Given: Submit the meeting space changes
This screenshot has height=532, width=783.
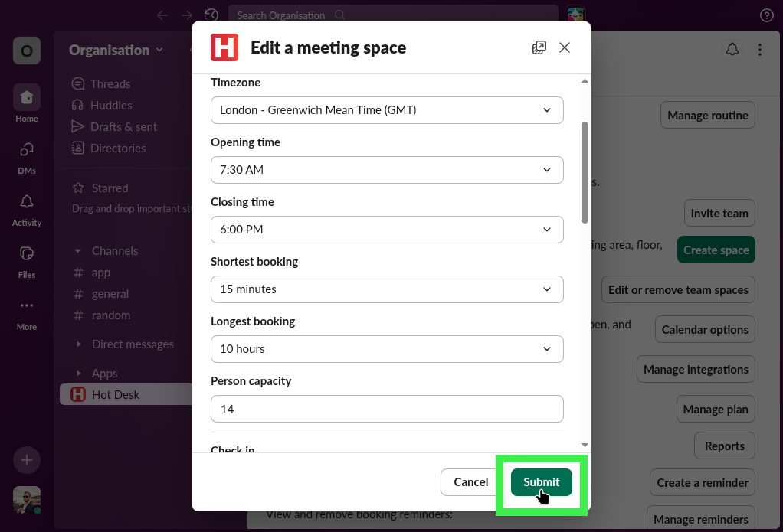Looking at the screenshot, I should [x=541, y=482].
